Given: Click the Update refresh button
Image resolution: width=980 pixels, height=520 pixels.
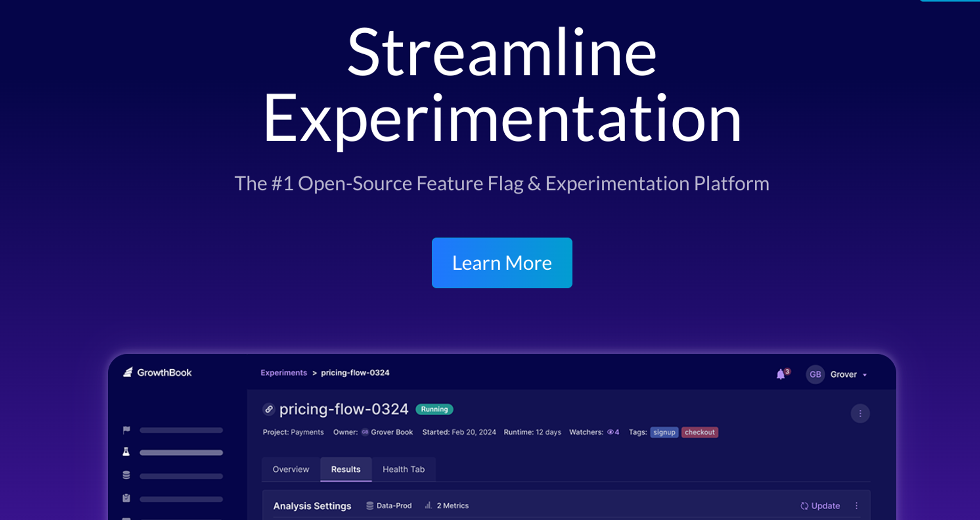Looking at the screenshot, I should [x=820, y=506].
